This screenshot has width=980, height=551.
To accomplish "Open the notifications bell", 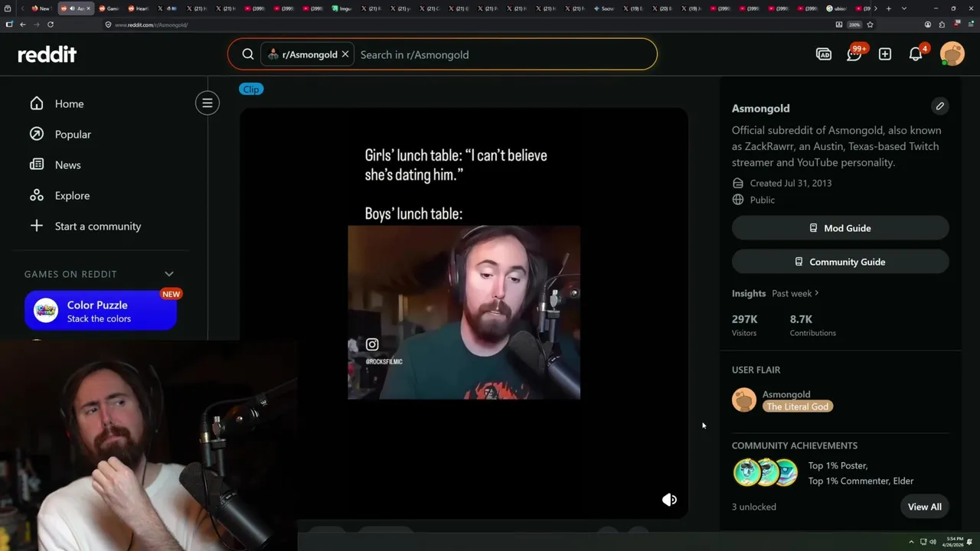I will point(916,54).
